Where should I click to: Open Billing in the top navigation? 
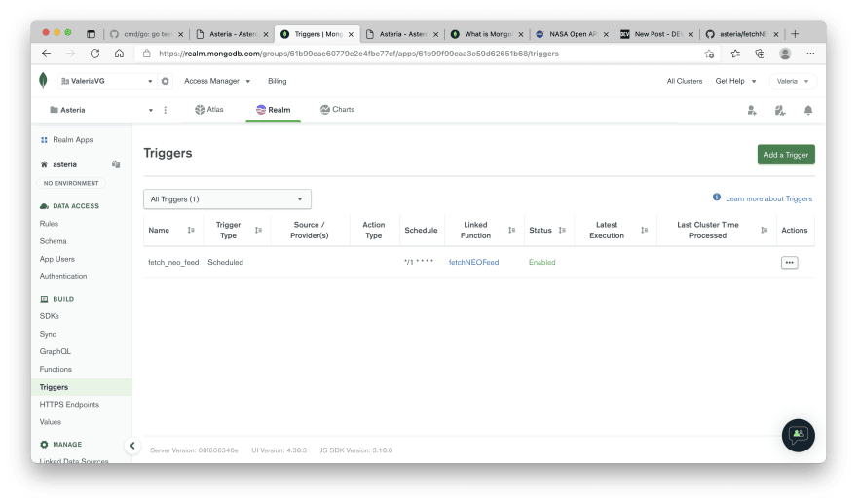coord(278,81)
